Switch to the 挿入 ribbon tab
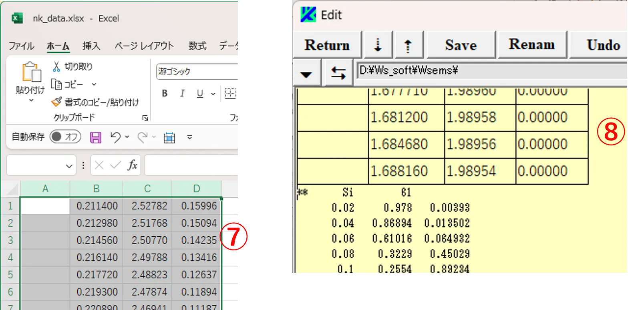This screenshot has width=644, height=310. (91, 46)
